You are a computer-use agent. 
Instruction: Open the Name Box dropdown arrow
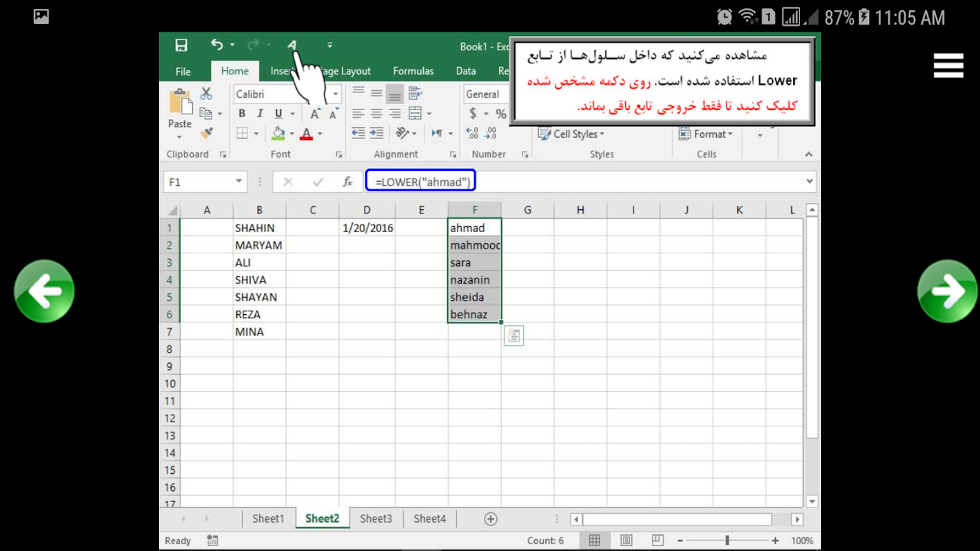[x=239, y=182]
